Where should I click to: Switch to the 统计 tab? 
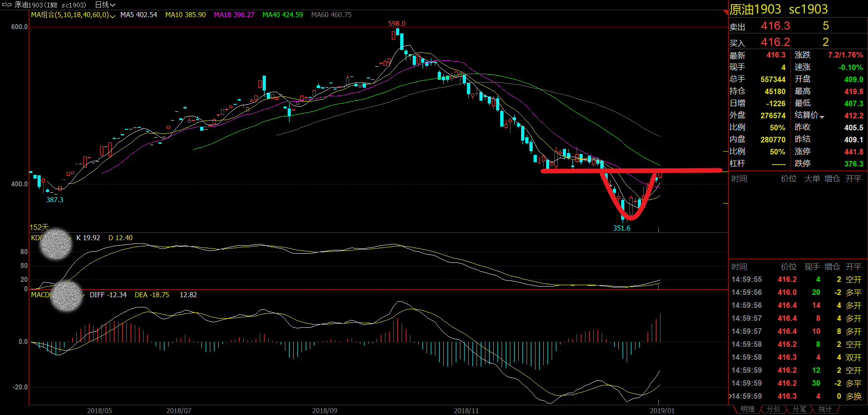(x=825, y=409)
